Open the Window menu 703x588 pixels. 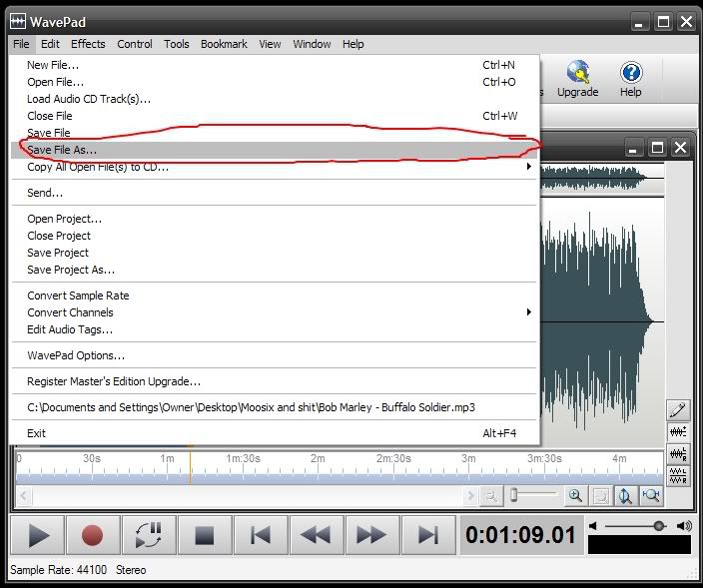(x=312, y=44)
